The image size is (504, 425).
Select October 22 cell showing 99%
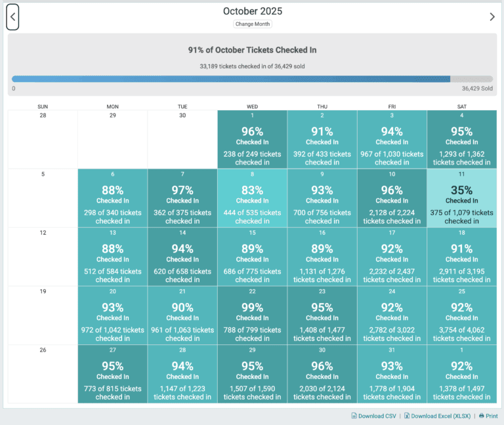(252, 315)
